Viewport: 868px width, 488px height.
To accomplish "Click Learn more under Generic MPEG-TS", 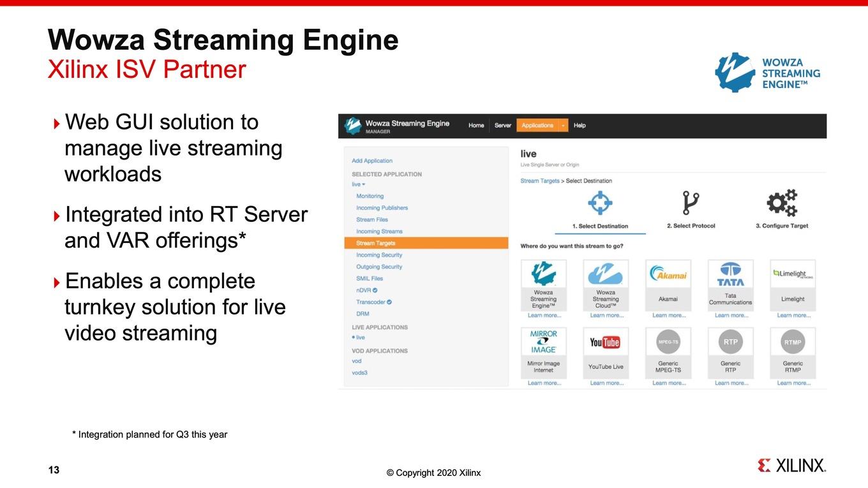I will pos(669,383).
